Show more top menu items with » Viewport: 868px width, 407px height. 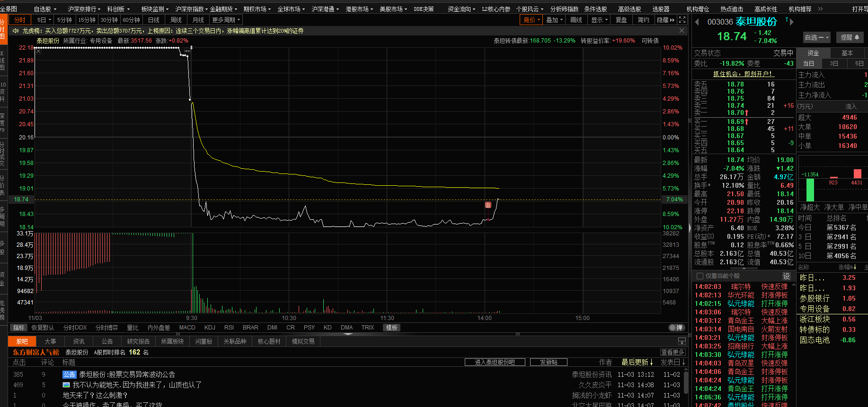pyautogui.click(x=820, y=9)
